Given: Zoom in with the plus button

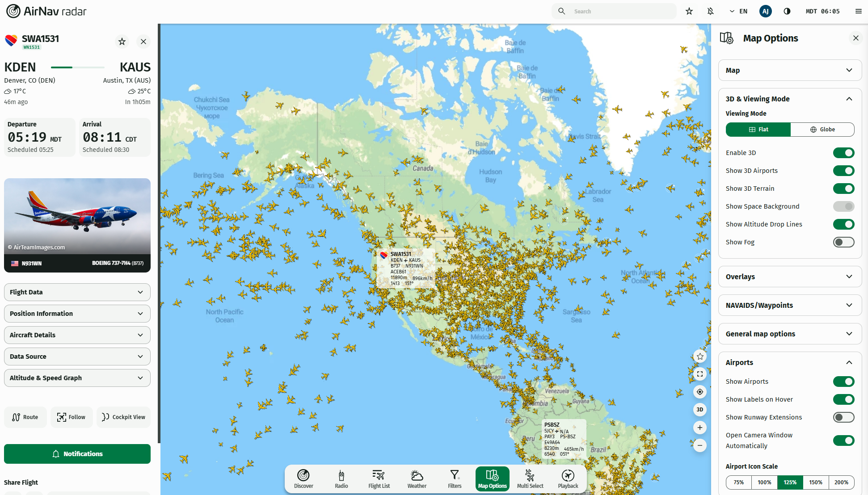Looking at the screenshot, I should click(x=700, y=428).
